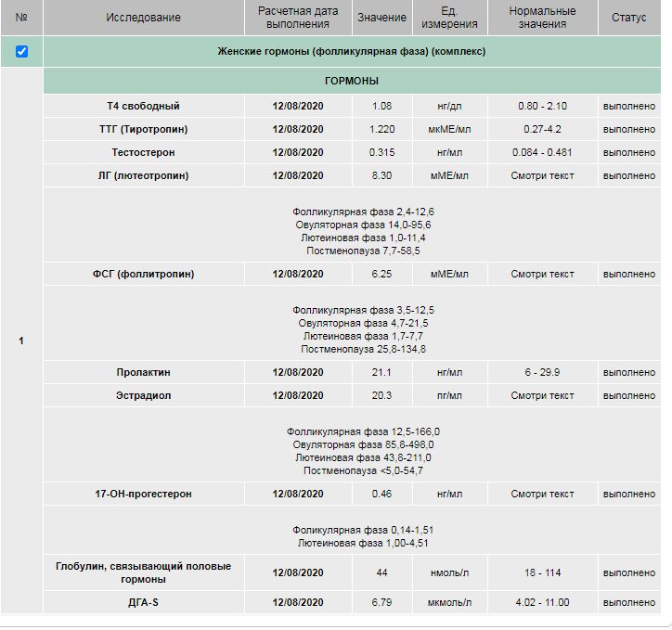The image size is (672, 630).
Task: Click the № column header
Action: point(21,18)
